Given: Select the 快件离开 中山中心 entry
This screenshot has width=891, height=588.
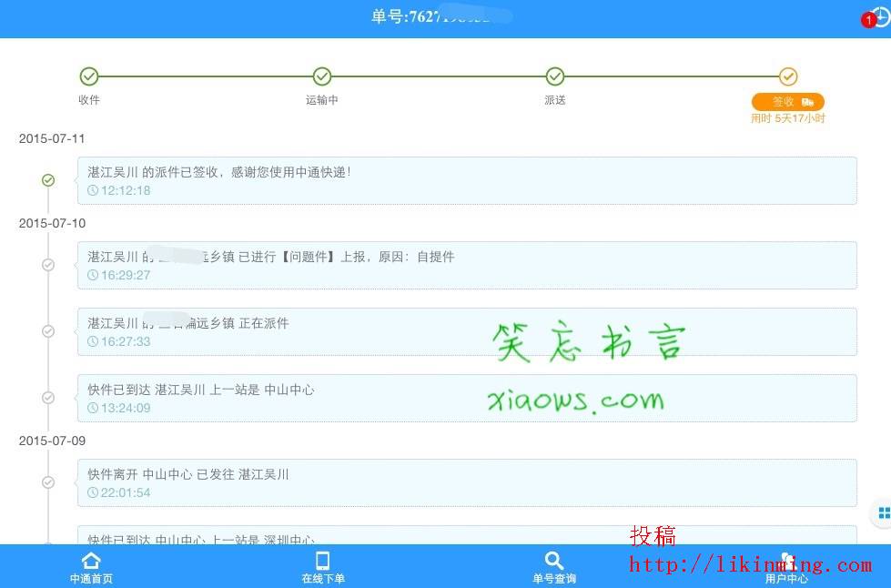Looking at the screenshot, I should tap(467, 482).
